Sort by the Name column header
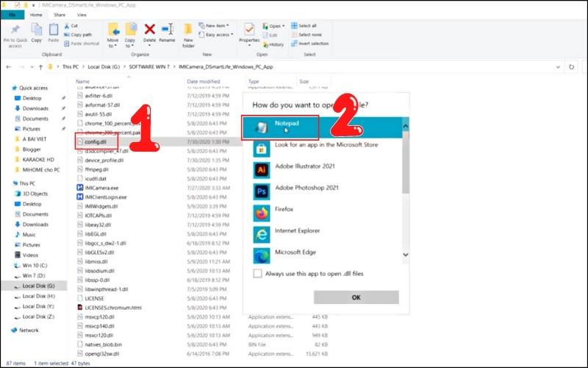Viewport: 588px width, 368px height. coord(83,81)
